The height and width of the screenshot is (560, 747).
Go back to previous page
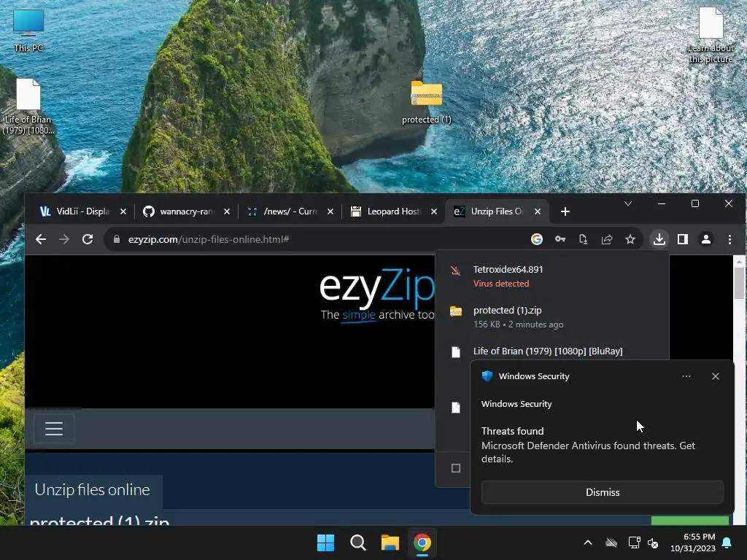(x=41, y=239)
